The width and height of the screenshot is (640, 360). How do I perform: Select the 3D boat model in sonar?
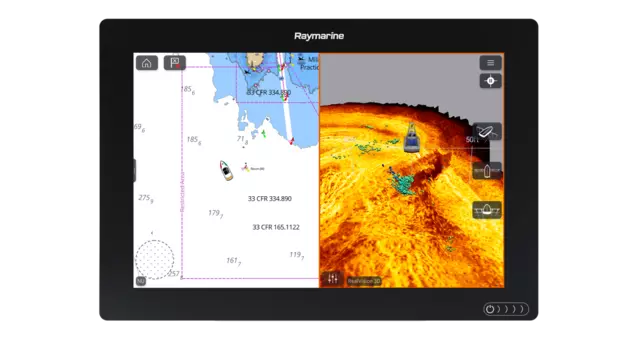tap(412, 138)
